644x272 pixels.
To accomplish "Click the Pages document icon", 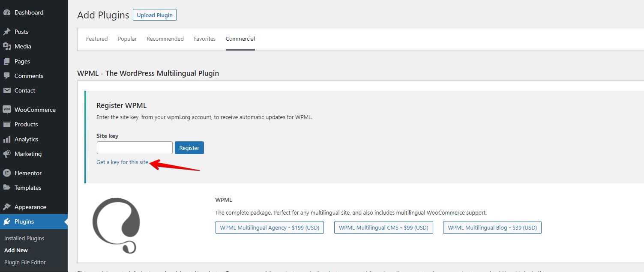I will click(7, 61).
